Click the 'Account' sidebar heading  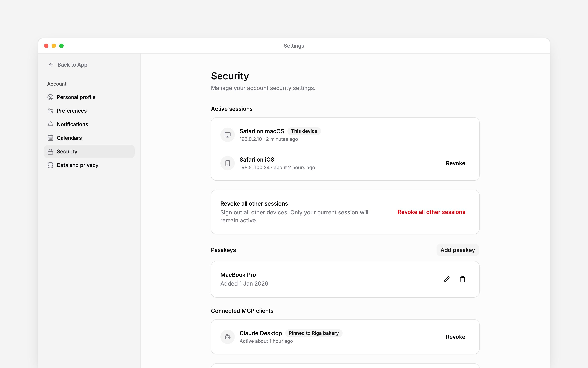pyautogui.click(x=57, y=84)
